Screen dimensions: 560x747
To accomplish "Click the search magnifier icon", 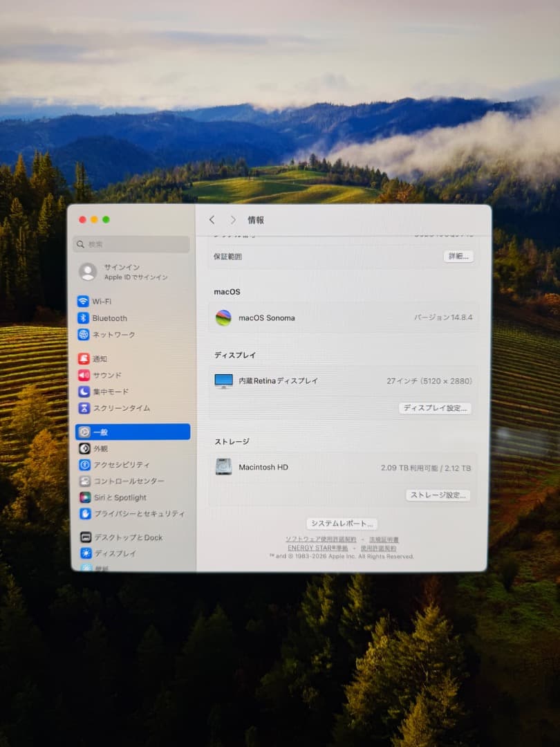I will coord(80,244).
